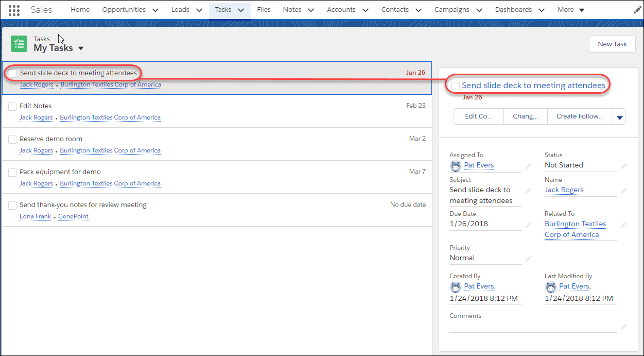Open the My Tasks list view dropdown
The width and height of the screenshot is (644, 356).
click(81, 48)
